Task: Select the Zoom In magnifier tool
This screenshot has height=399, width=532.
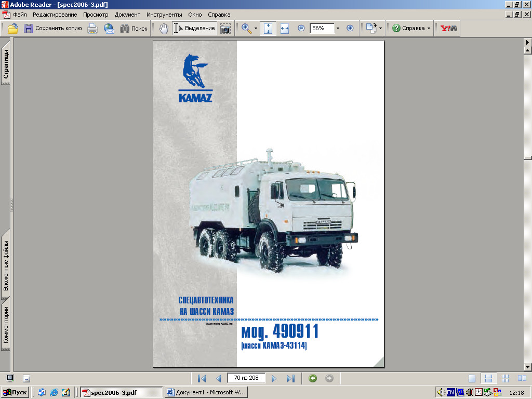Action: (x=247, y=29)
